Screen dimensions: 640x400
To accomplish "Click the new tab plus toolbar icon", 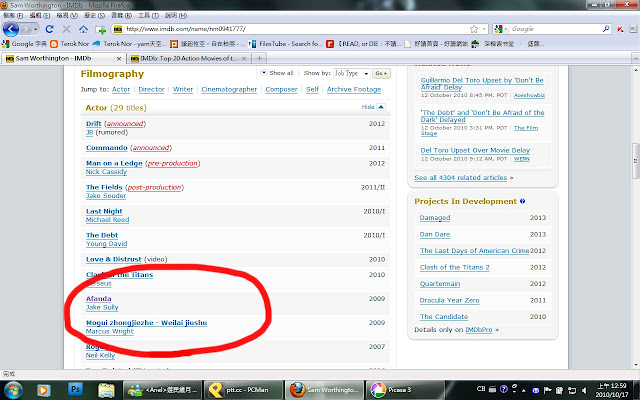I will [100, 29].
